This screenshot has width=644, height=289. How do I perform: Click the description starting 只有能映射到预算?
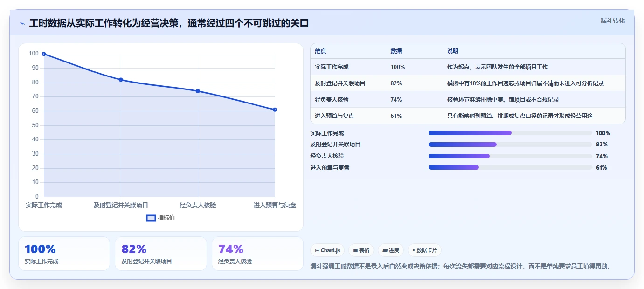pos(519,116)
